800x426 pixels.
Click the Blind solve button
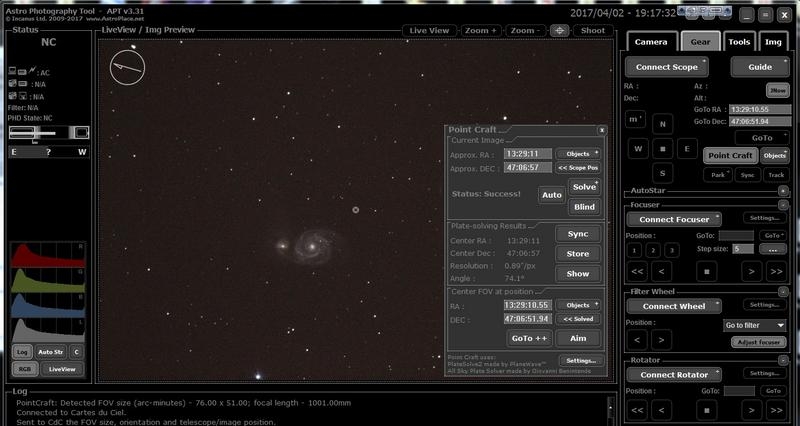(x=583, y=207)
